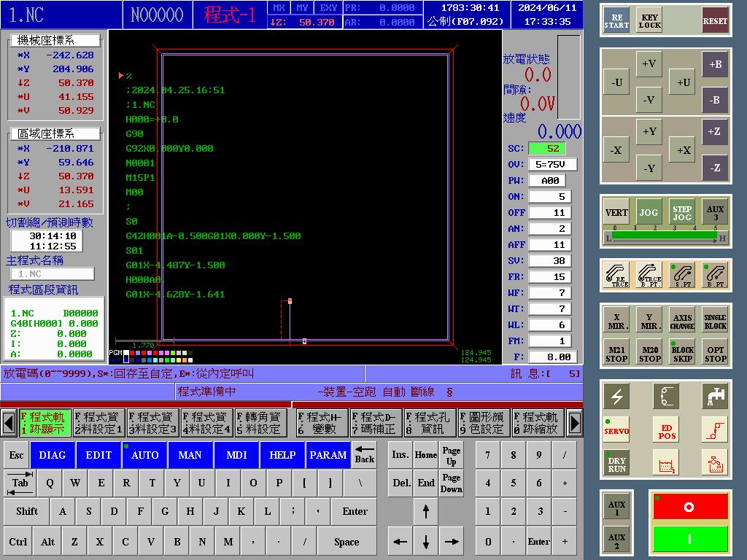Viewport: 747px width, 560px height.
Task: Toggle OPT STOP option
Action: pyautogui.click(x=715, y=354)
